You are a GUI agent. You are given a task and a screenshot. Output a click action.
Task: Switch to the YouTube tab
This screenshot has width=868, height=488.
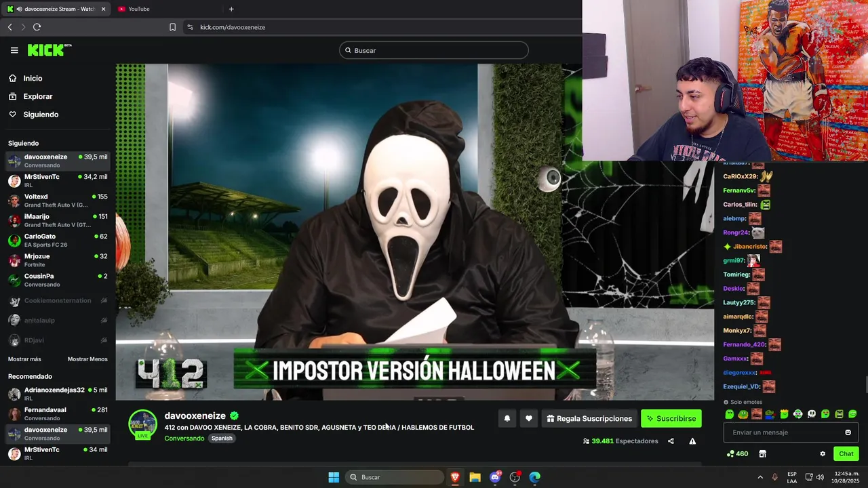pyautogui.click(x=139, y=9)
